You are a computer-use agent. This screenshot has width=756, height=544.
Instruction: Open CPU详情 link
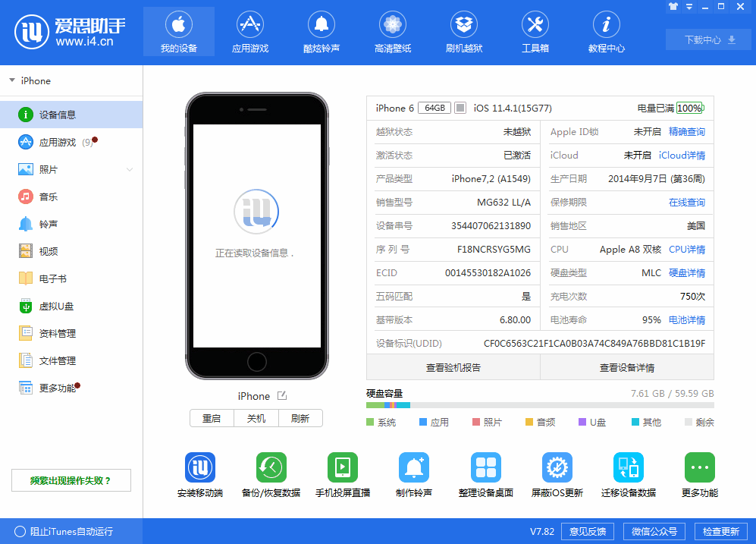click(x=687, y=250)
